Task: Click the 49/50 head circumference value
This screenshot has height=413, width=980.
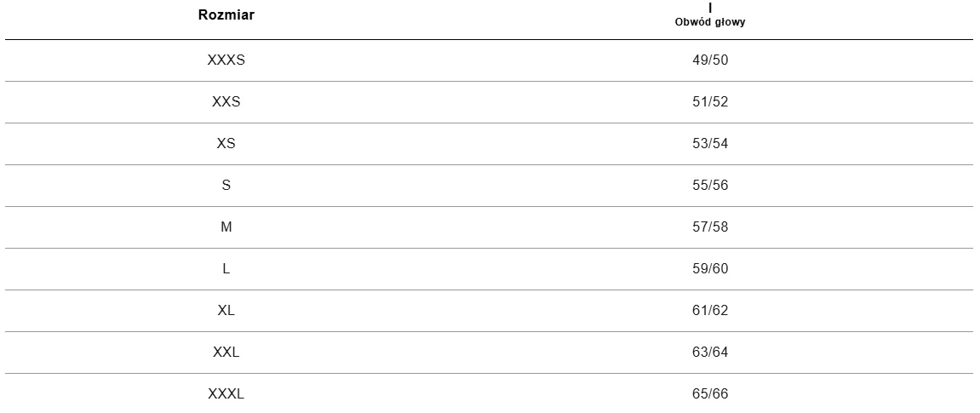Action: pos(710,60)
